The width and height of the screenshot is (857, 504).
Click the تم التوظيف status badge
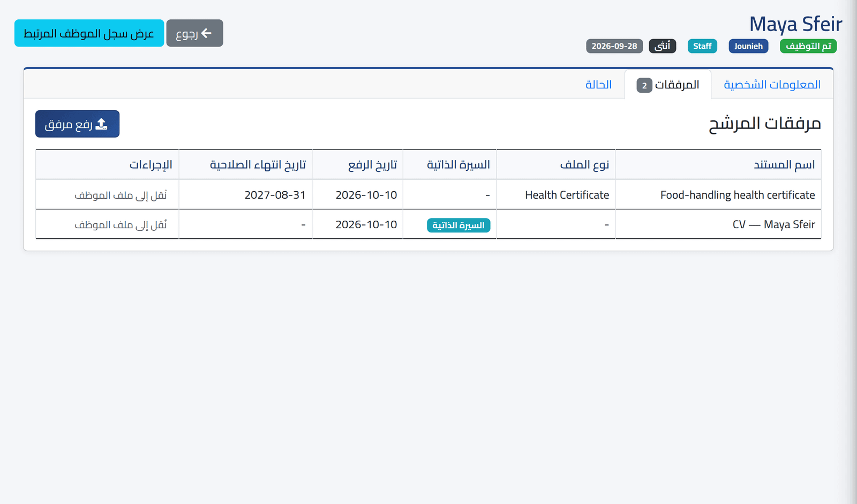tap(808, 46)
